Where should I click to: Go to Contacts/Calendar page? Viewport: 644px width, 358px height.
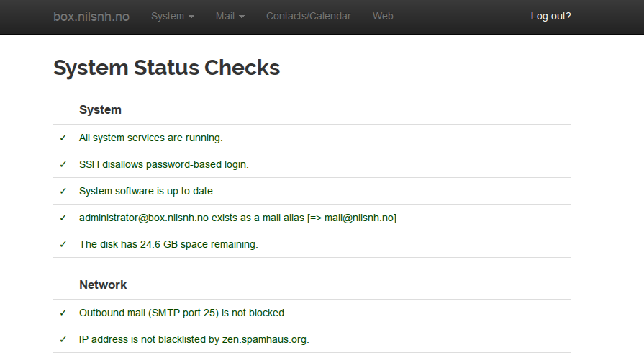309,16
